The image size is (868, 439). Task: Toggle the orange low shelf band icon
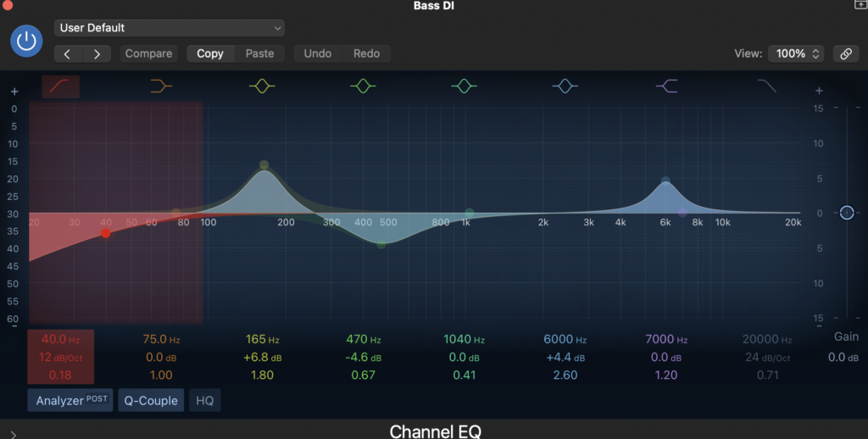[x=161, y=86]
